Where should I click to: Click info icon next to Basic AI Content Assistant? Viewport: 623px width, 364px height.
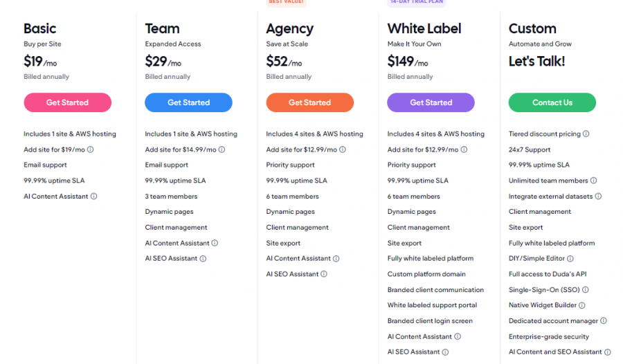[94, 197]
